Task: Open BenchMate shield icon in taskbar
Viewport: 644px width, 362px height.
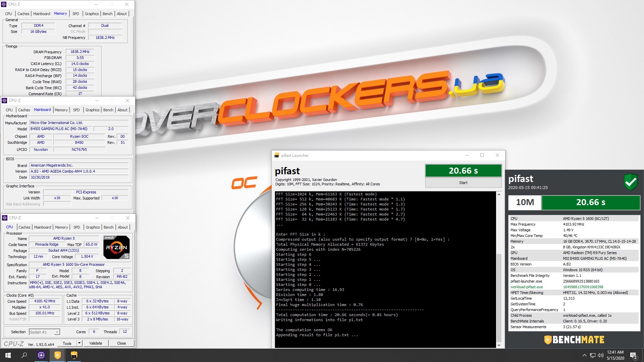Action: [x=58, y=355]
